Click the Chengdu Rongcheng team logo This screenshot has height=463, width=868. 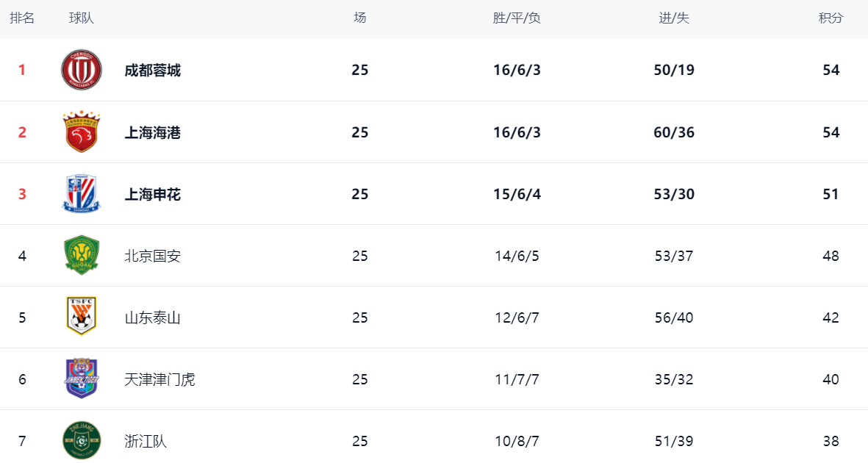tap(82, 70)
